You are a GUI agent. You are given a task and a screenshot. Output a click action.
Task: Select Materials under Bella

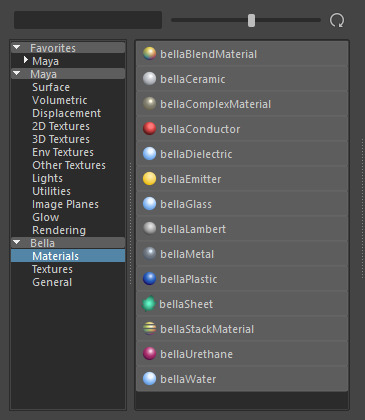coord(68,256)
